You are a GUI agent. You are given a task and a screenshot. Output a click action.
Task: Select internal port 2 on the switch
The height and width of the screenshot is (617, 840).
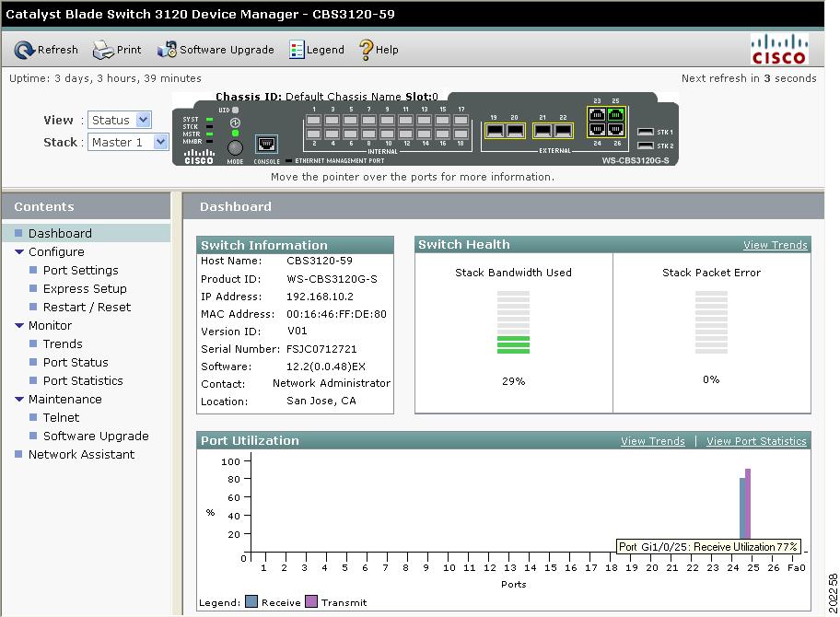coord(314,134)
